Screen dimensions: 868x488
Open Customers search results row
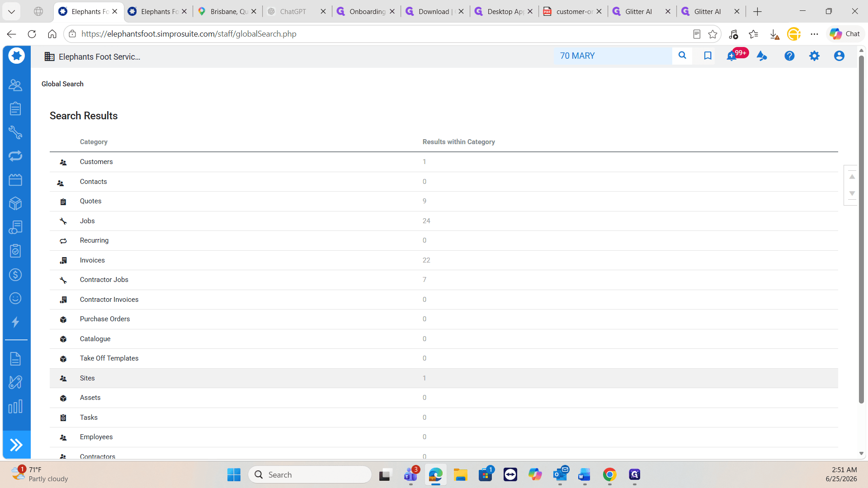click(443, 162)
